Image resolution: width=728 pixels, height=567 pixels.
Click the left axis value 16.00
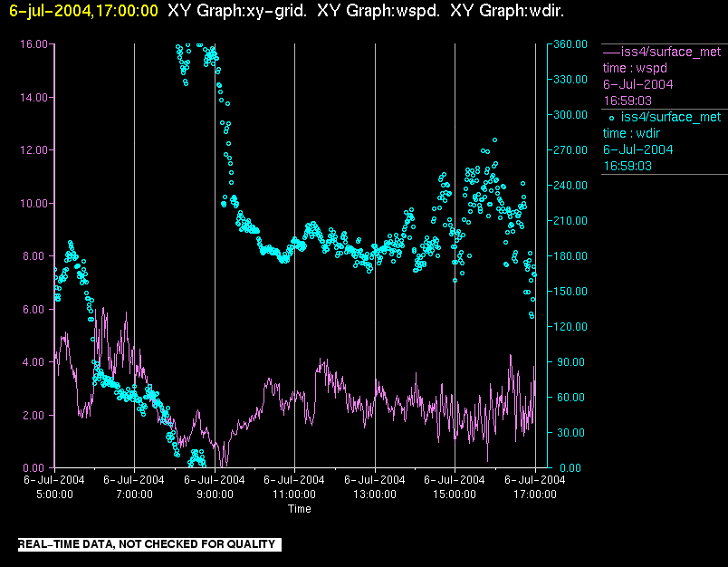[34, 44]
